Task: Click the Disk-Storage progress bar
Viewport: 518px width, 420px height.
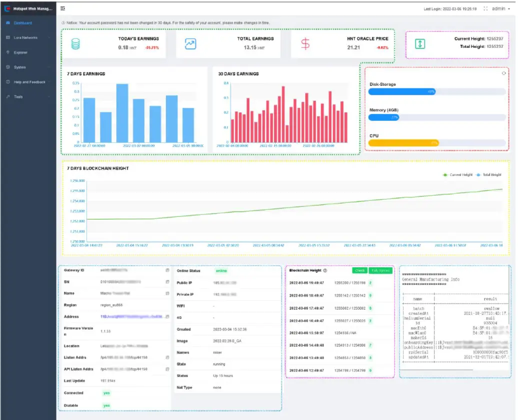Action: click(436, 91)
